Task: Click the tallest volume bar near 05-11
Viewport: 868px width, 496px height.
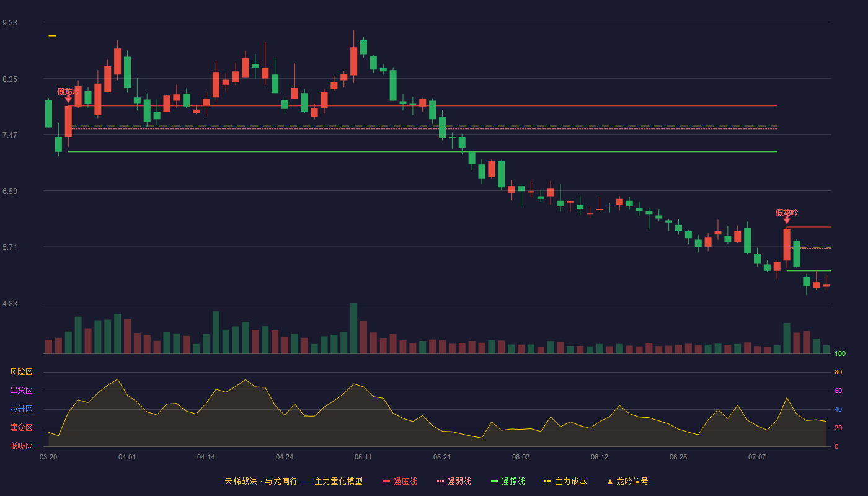Action: (353, 328)
